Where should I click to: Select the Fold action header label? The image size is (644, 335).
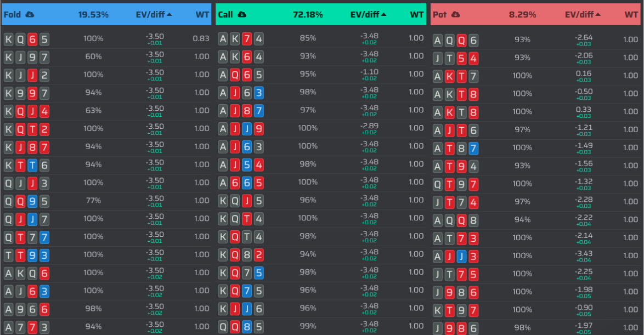pos(12,15)
